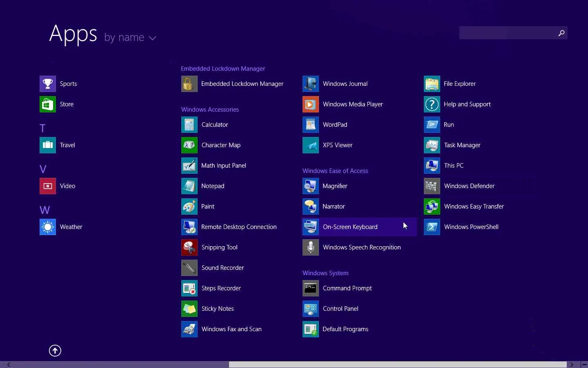Screen dimensions: 588x368
Task: Launch the Sticky Notes icon
Action: pyautogui.click(x=189, y=309)
